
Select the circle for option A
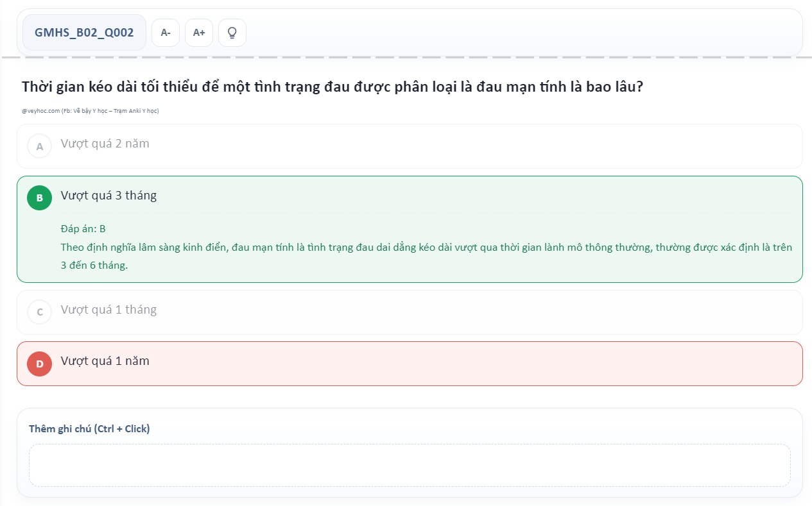(x=39, y=146)
